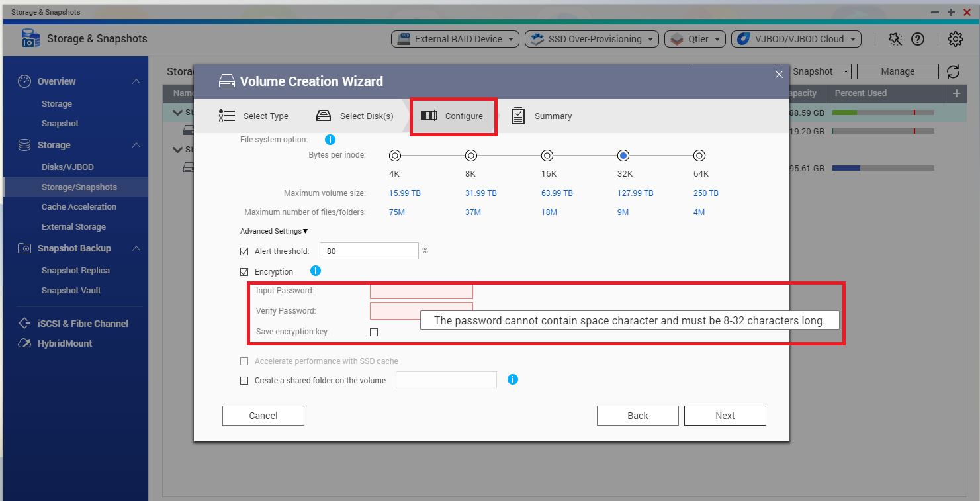The width and height of the screenshot is (980, 501).
Task: Click the blue percent used bar
Action: (846, 168)
